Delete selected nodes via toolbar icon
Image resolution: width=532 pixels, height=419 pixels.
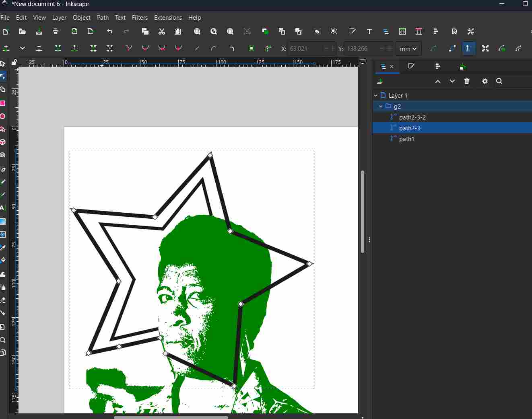click(39, 48)
